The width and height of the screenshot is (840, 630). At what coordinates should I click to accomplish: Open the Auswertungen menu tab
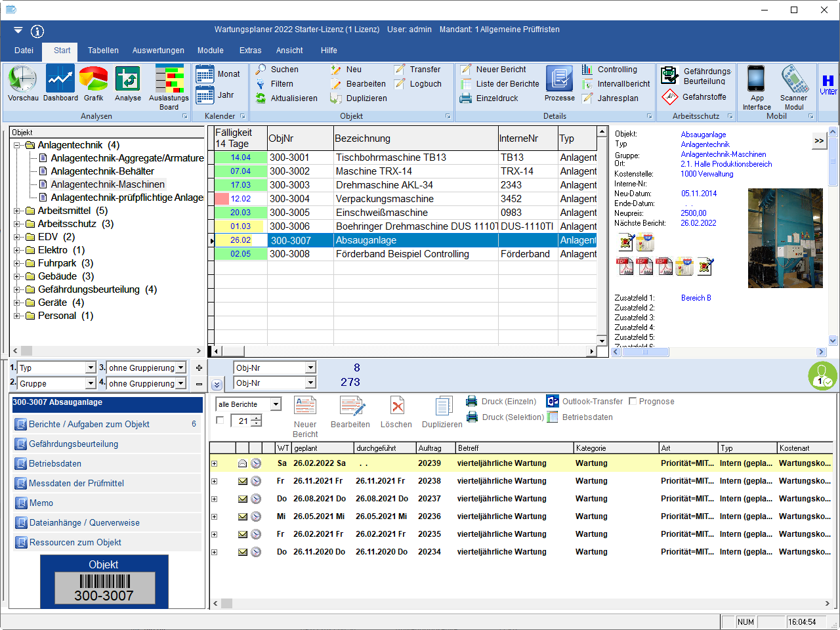(158, 51)
